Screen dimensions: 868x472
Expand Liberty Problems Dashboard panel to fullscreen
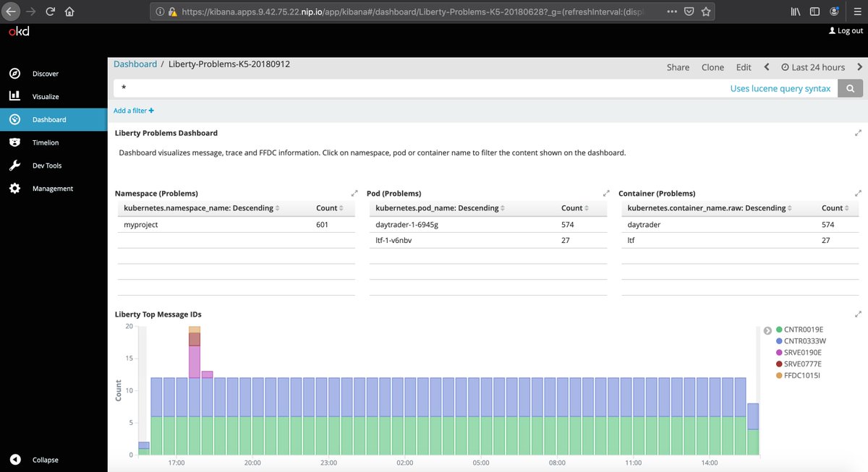[858, 133]
